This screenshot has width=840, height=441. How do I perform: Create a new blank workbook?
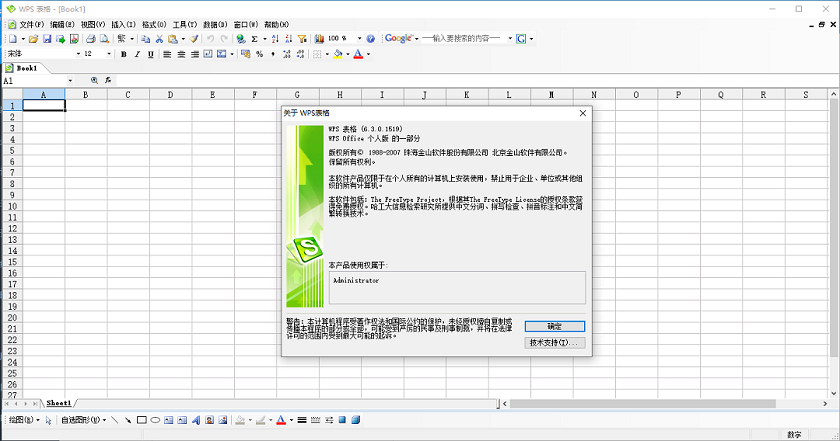[x=13, y=39]
